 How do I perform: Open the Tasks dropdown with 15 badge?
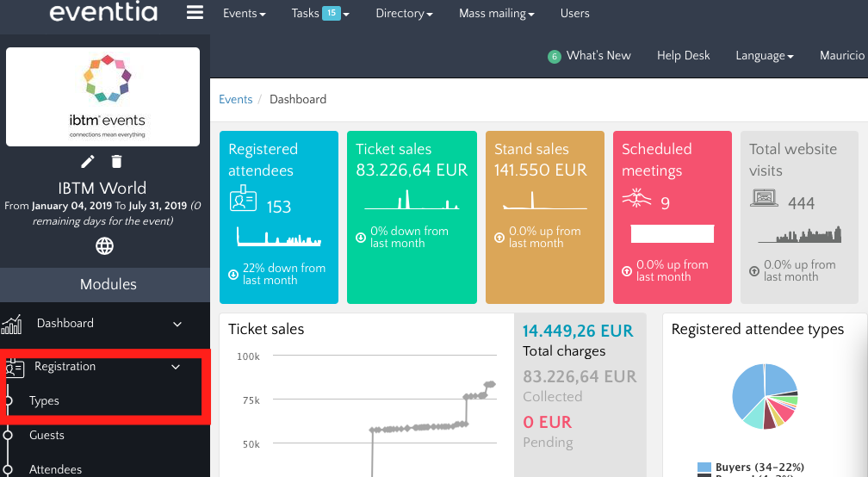(x=319, y=14)
